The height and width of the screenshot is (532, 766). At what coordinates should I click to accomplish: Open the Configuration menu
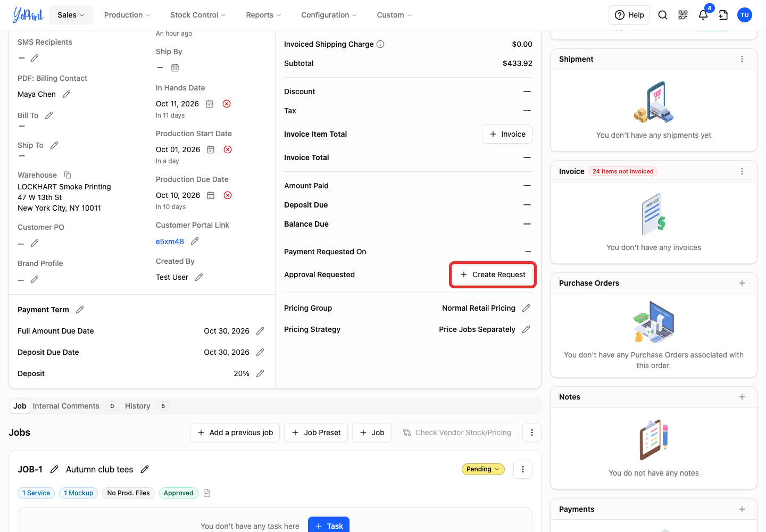pos(329,15)
